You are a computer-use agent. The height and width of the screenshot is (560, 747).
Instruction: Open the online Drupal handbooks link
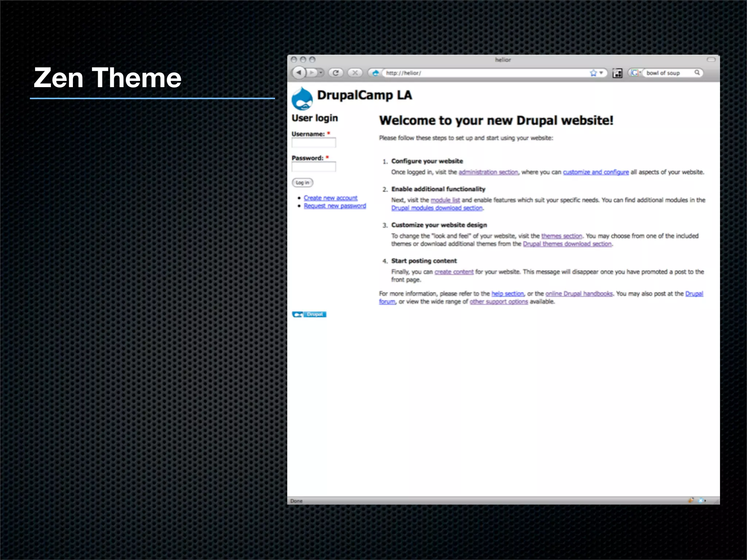(579, 294)
